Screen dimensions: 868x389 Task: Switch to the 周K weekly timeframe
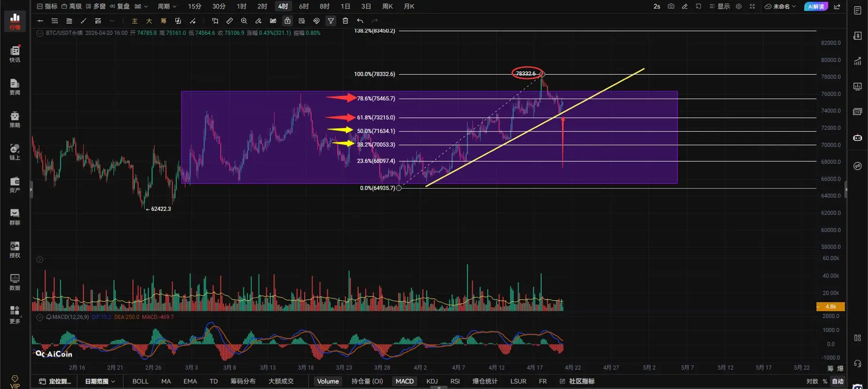[x=388, y=7]
